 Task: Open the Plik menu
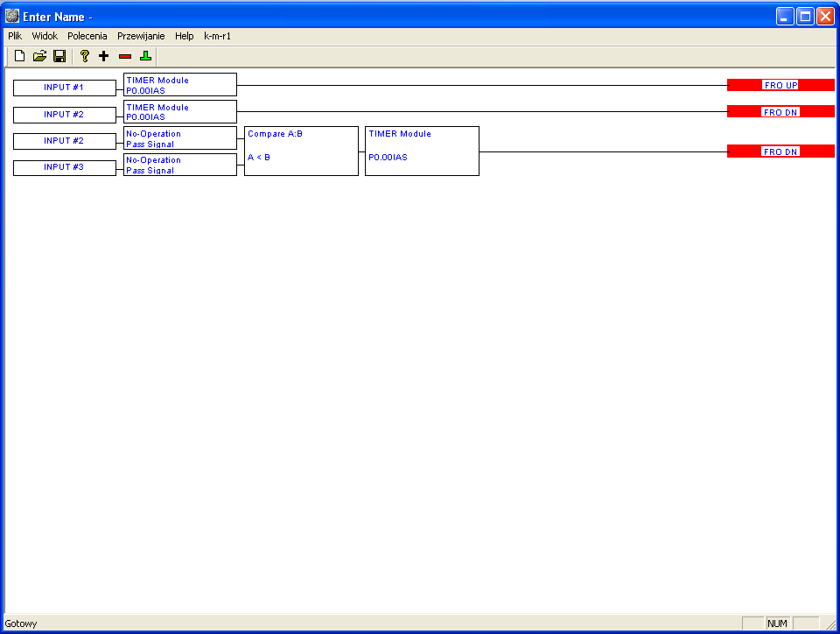pos(15,36)
